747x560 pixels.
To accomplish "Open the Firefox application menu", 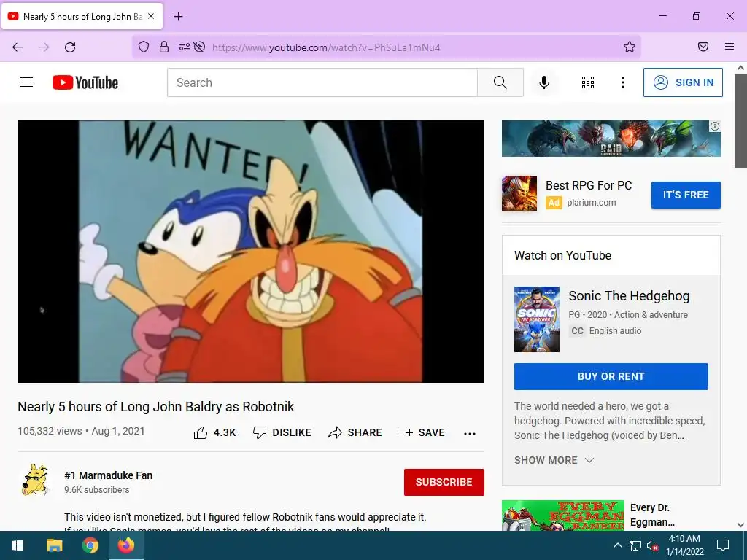I will (729, 47).
